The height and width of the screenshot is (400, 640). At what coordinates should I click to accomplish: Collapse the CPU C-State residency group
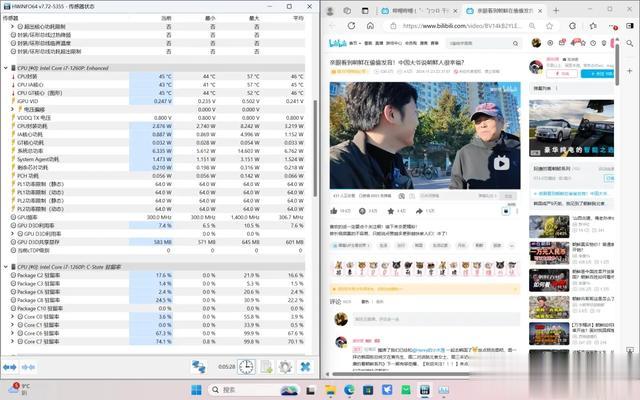[6, 267]
